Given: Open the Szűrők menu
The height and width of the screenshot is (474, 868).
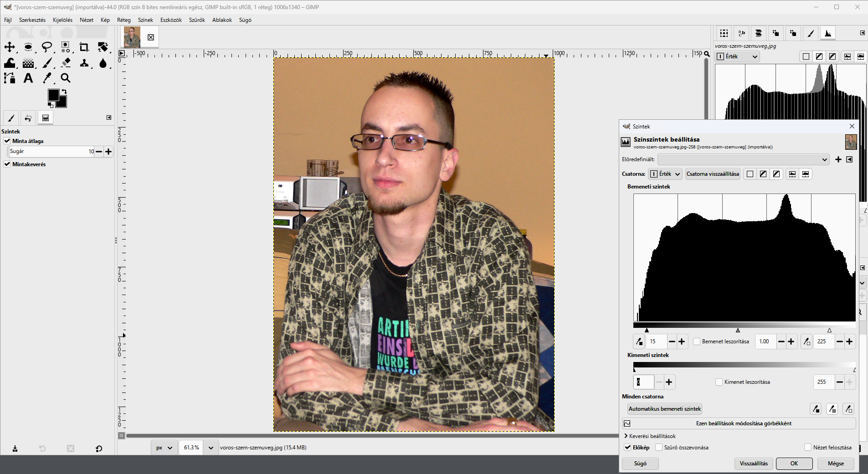Looking at the screenshot, I should (x=197, y=20).
